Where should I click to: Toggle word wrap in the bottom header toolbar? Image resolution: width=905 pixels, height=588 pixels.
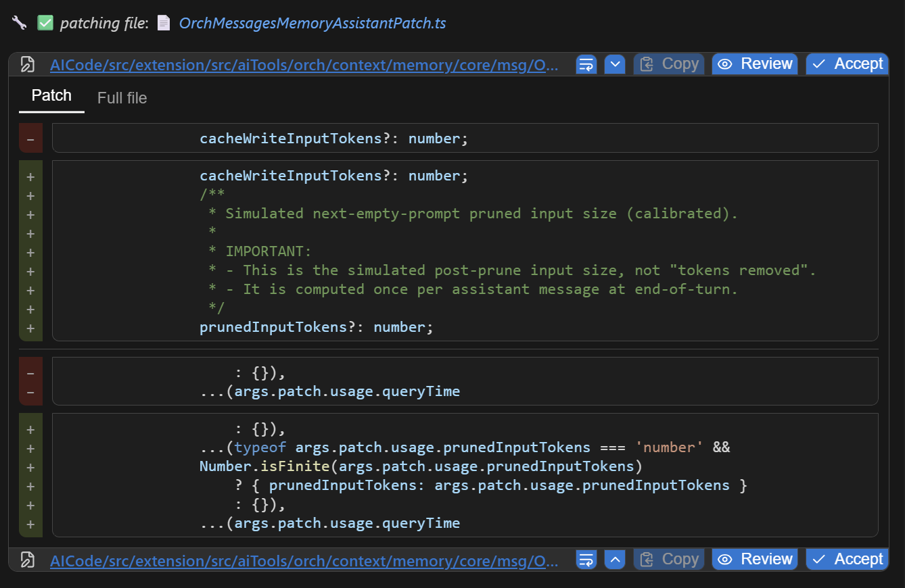pyautogui.click(x=586, y=559)
